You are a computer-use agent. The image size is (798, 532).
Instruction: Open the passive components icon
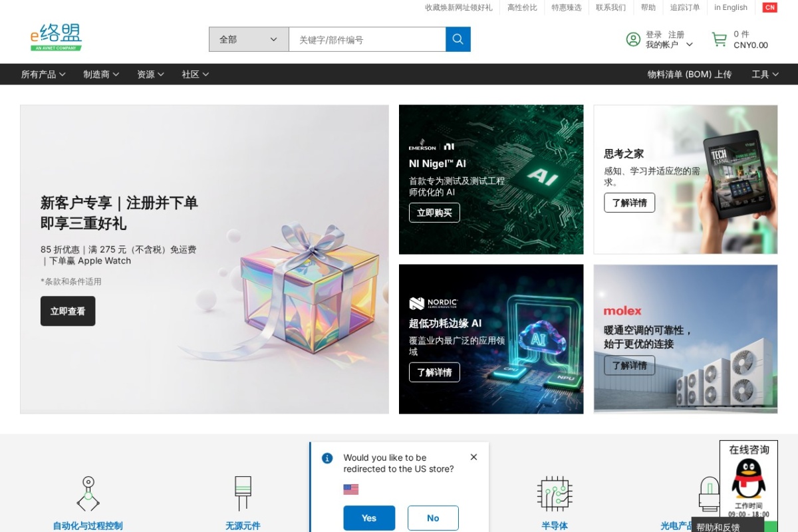[x=243, y=493]
